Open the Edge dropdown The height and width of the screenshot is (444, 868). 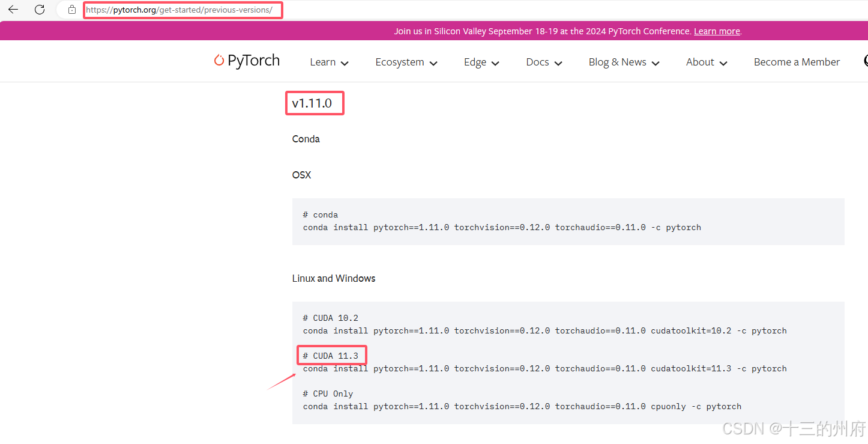pyautogui.click(x=481, y=62)
